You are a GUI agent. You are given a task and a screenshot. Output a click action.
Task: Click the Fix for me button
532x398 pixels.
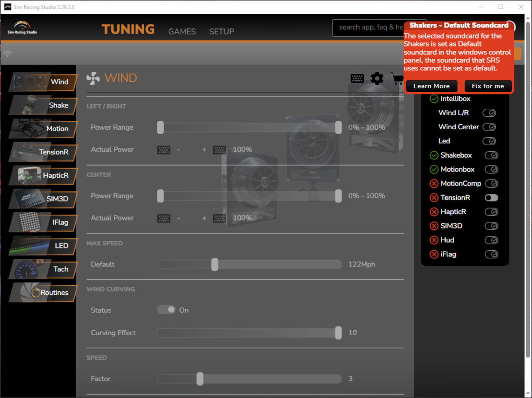click(488, 86)
